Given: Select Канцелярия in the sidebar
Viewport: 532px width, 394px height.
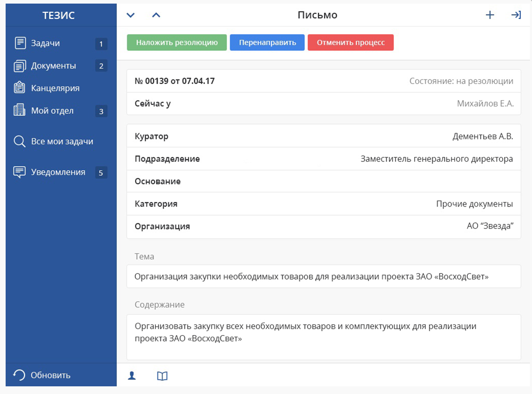Looking at the screenshot, I should click(x=55, y=88).
